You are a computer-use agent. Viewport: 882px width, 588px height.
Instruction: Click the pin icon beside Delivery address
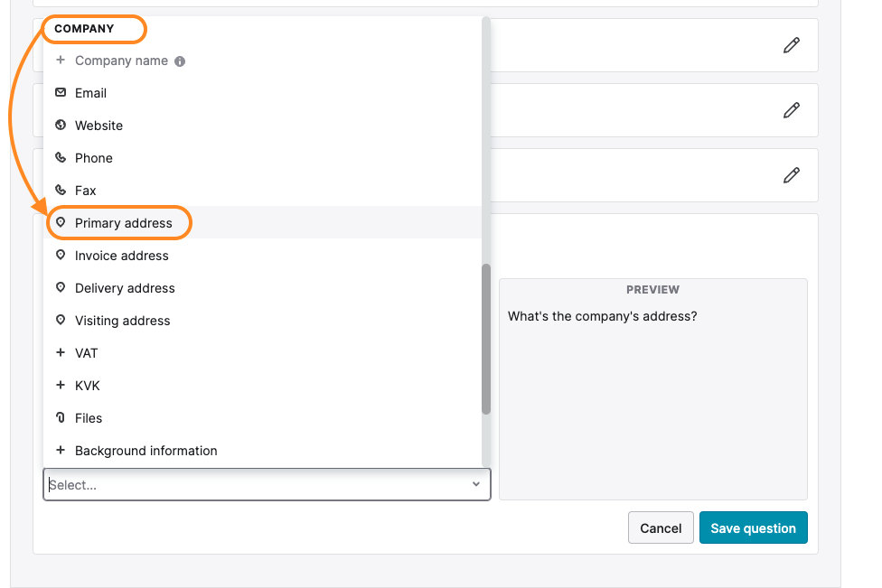[61, 288]
